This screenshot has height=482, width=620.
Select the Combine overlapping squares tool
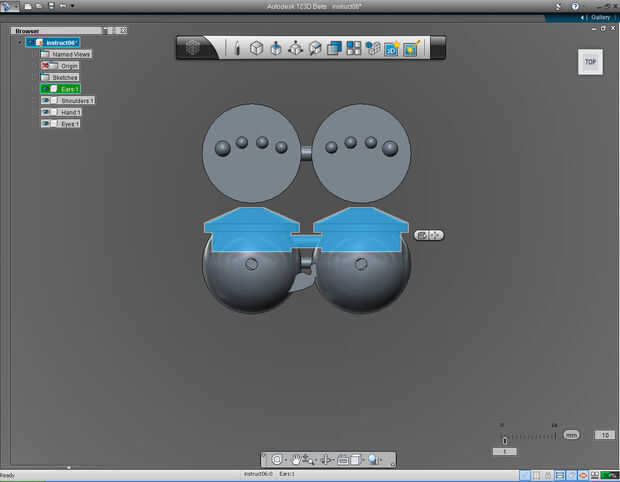(x=335, y=48)
